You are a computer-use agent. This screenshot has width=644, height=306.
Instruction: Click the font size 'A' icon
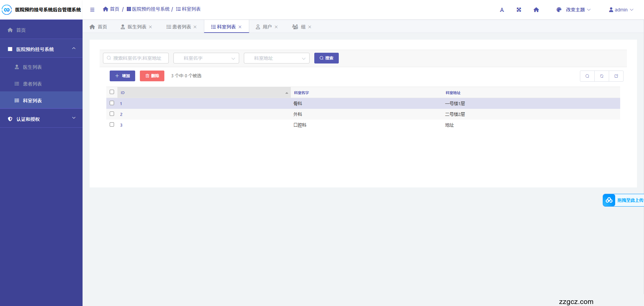point(502,10)
